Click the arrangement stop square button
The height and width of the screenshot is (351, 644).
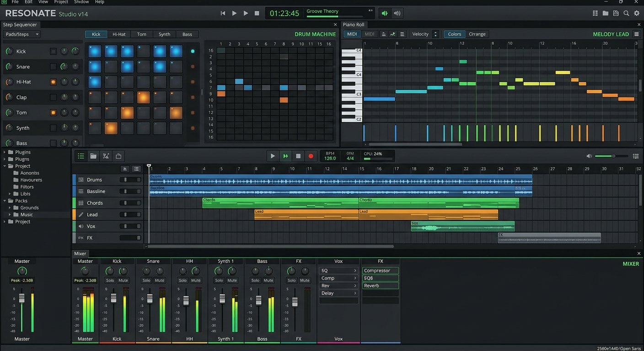pyautogui.click(x=298, y=156)
